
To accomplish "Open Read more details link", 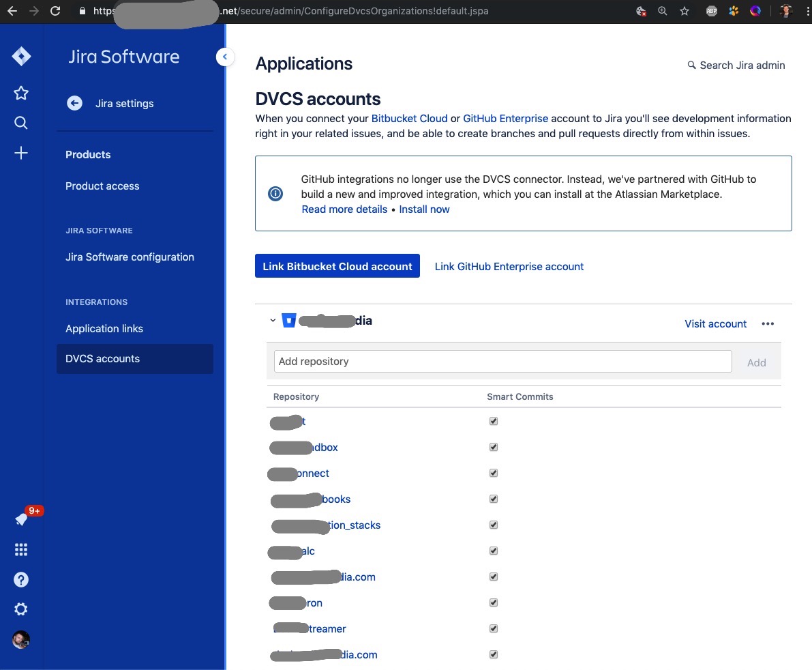I will [344, 209].
